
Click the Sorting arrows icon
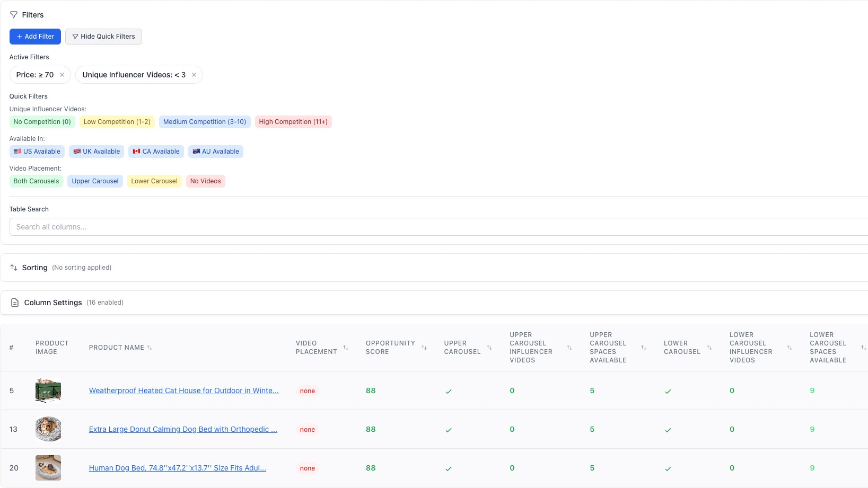click(x=14, y=267)
